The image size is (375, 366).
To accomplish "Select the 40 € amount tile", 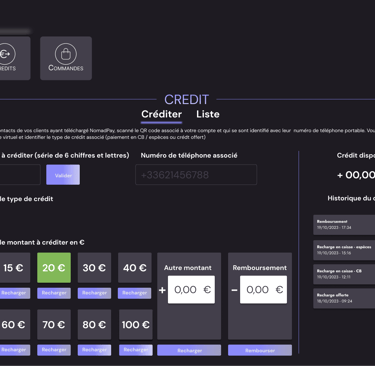I will 135,268.
